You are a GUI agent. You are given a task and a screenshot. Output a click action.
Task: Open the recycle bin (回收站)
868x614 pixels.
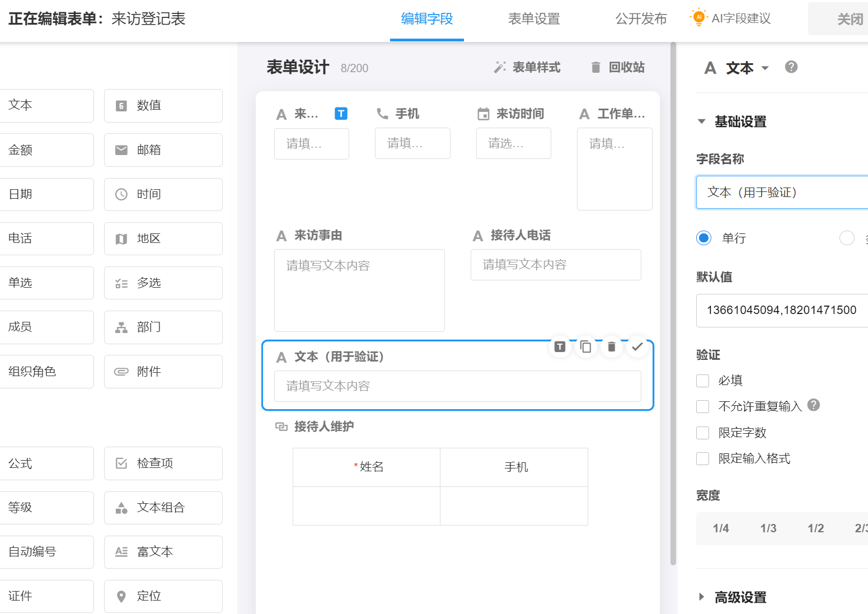click(x=618, y=68)
